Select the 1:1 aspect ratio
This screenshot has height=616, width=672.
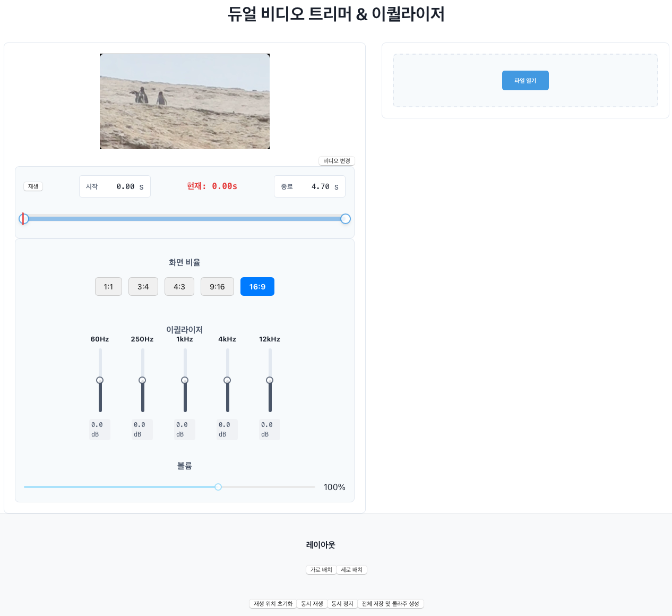pyautogui.click(x=108, y=286)
